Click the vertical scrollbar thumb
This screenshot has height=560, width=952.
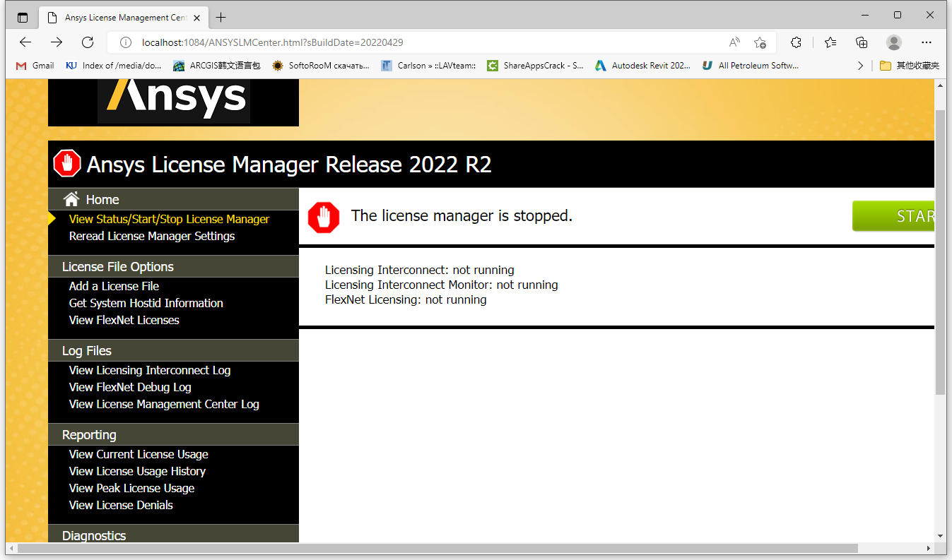click(940, 252)
